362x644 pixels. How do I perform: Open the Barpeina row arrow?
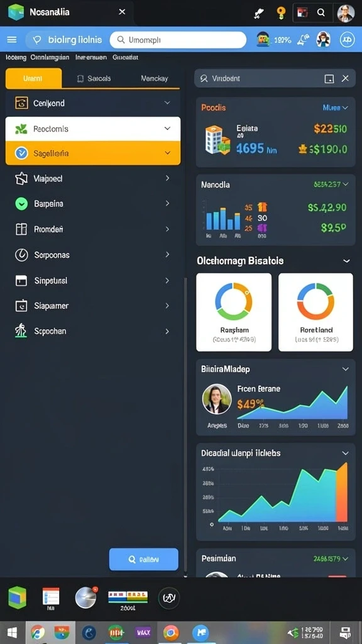pos(167,203)
